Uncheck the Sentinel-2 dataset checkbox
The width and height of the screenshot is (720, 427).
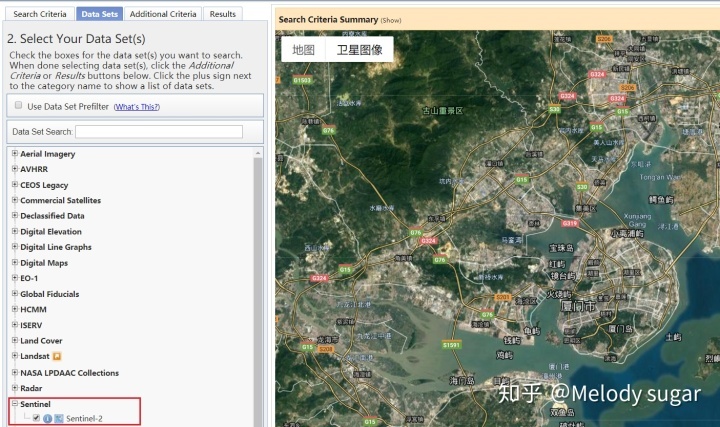(x=36, y=418)
